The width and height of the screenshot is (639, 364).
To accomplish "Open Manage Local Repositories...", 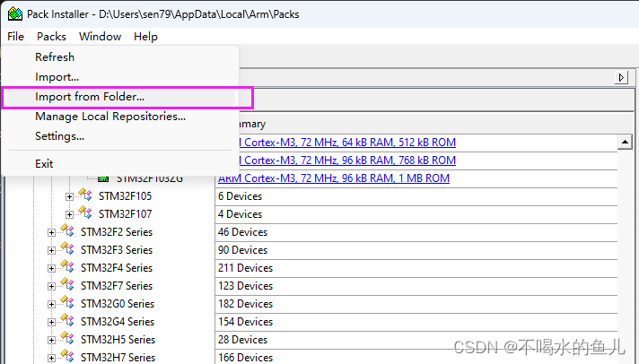I will 110,117.
